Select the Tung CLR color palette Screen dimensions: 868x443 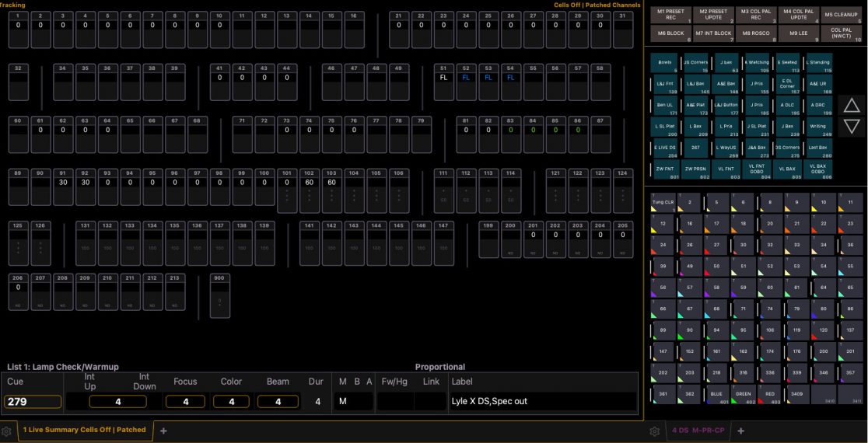(x=663, y=203)
